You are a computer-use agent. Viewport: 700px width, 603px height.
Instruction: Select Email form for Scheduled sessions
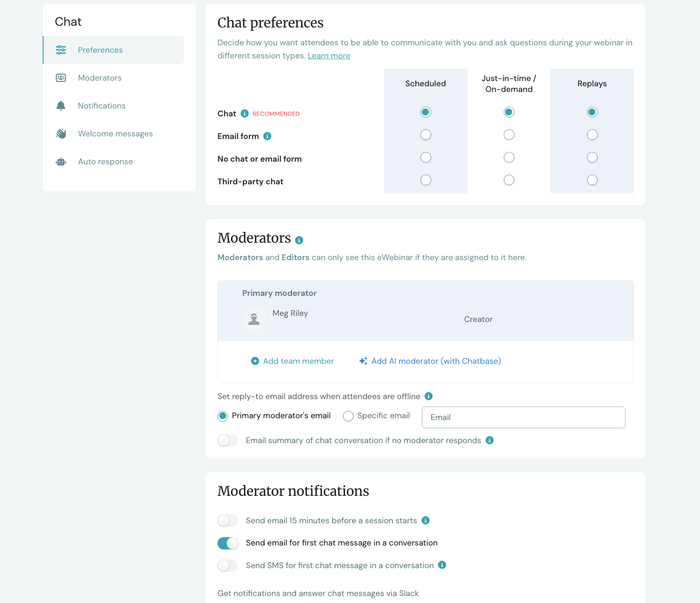point(425,135)
